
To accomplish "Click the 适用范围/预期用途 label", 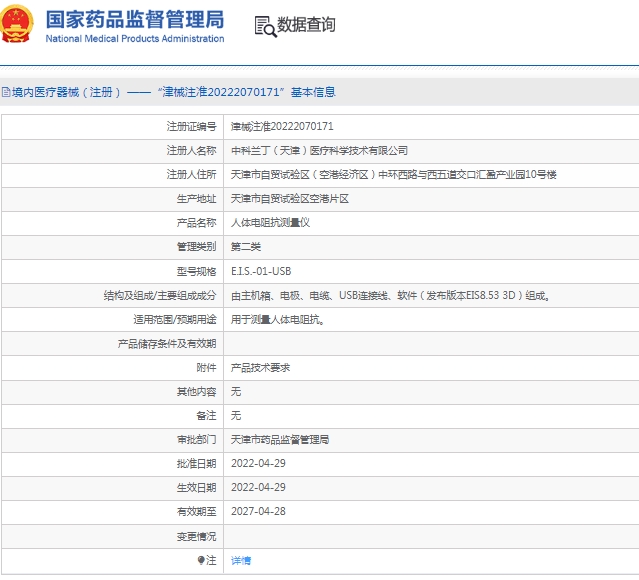I will click(x=175, y=320).
